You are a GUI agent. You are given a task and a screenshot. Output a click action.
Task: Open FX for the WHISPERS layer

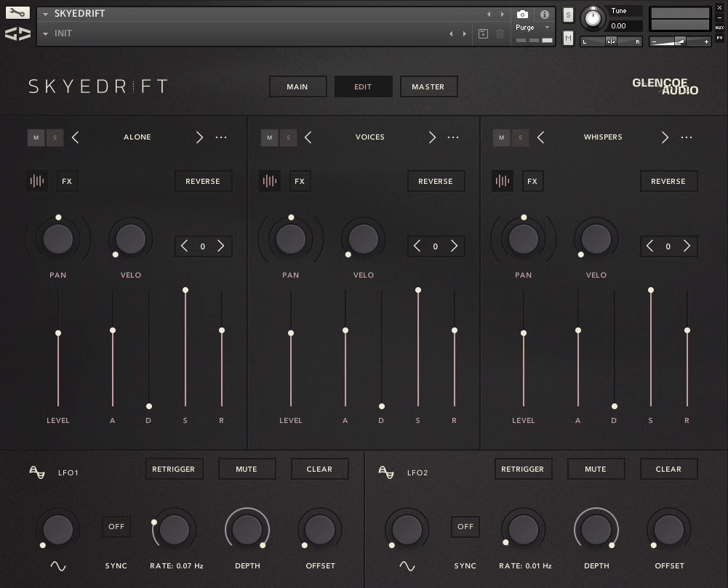[x=532, y=181]
